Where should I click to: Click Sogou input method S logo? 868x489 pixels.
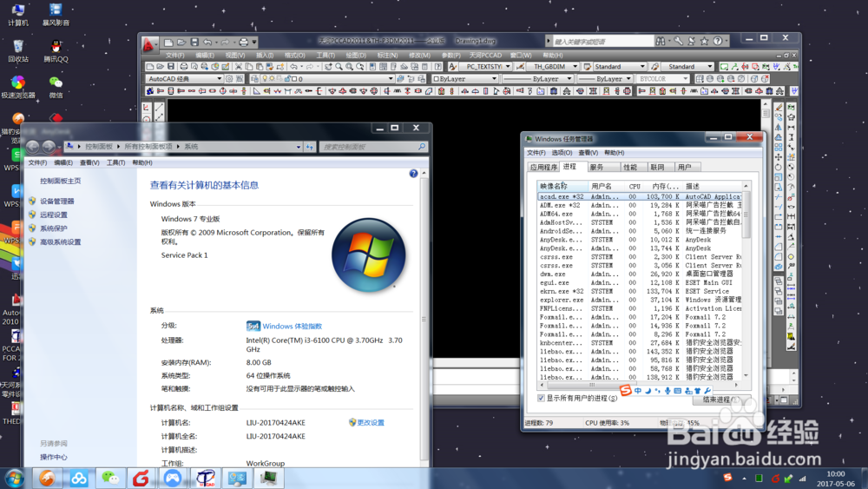pos(626,391)
